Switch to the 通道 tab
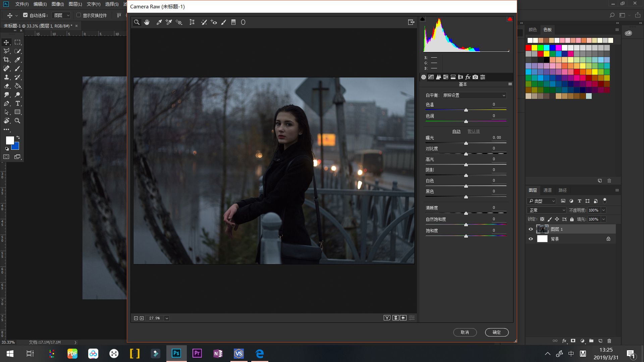 click(x=547, y=190)
